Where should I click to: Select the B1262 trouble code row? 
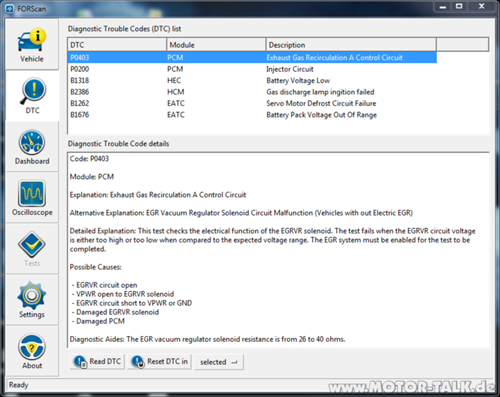coord(252,103)
